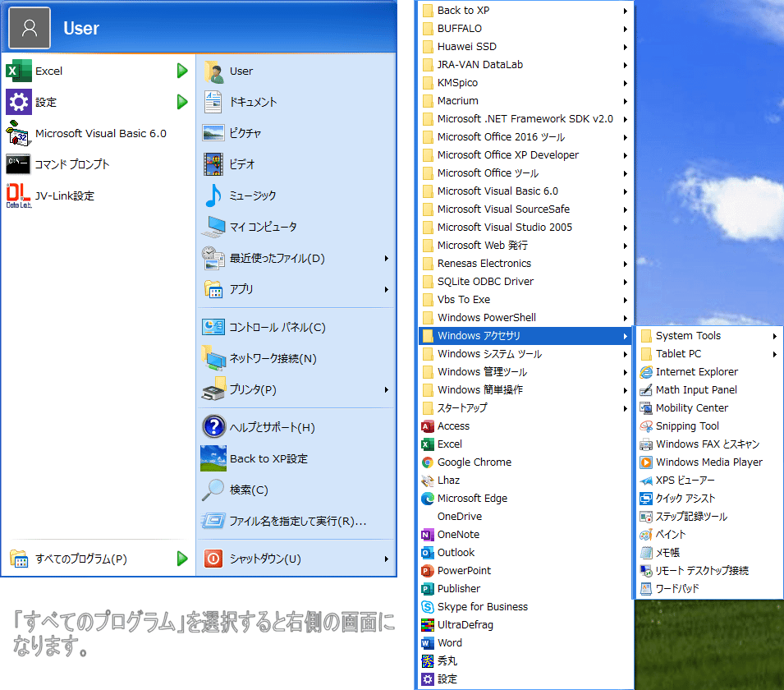This screenshot has height=690, width=784.
Task: Open the ピクチャ icon
Action: [213, 133]
